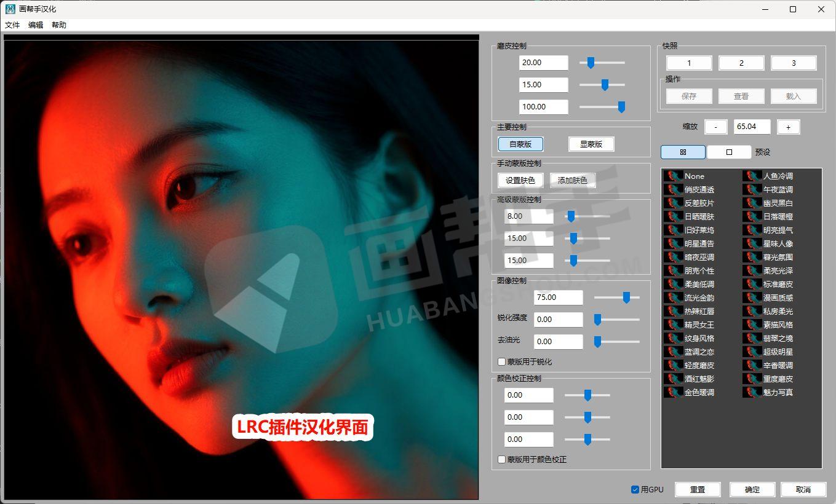Apply the 俏皮通透 preset thumbnail

pyautogui.click(x=674, y=189)
